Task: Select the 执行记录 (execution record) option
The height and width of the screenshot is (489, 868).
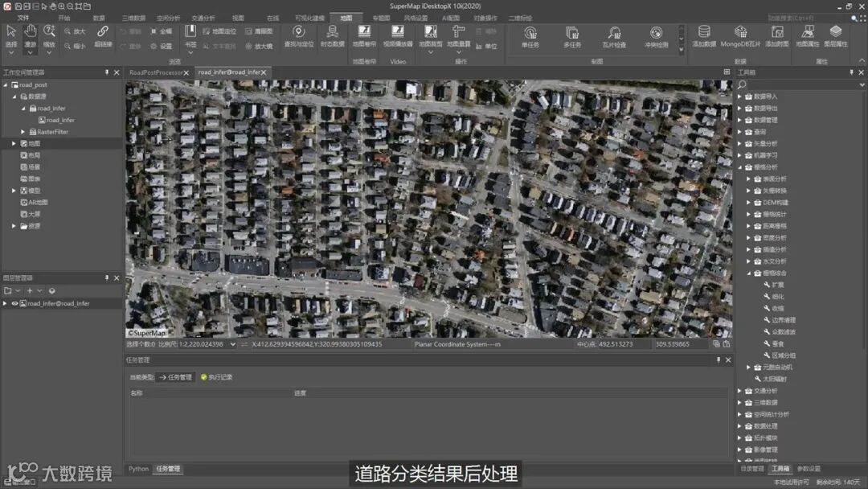Action: coord(216,376)
